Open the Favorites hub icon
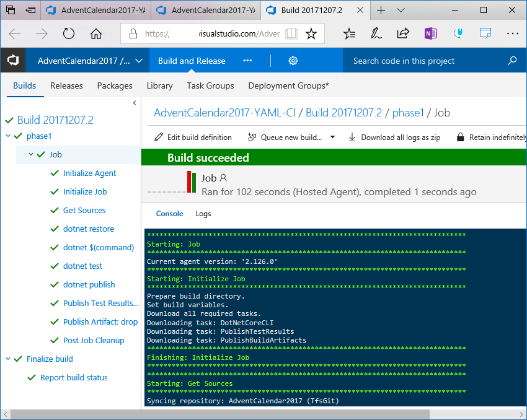This screenshot has width=527, height=420. point(349,33)
